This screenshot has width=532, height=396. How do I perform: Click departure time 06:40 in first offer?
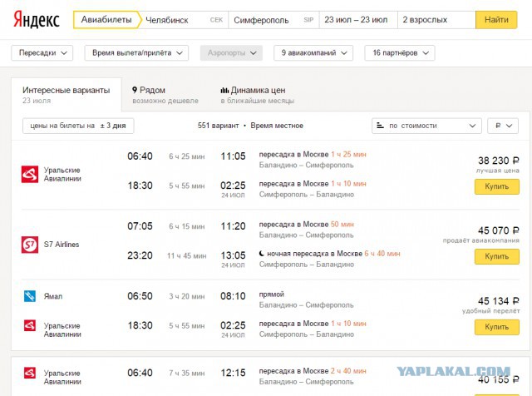click(x=140, y=156)
